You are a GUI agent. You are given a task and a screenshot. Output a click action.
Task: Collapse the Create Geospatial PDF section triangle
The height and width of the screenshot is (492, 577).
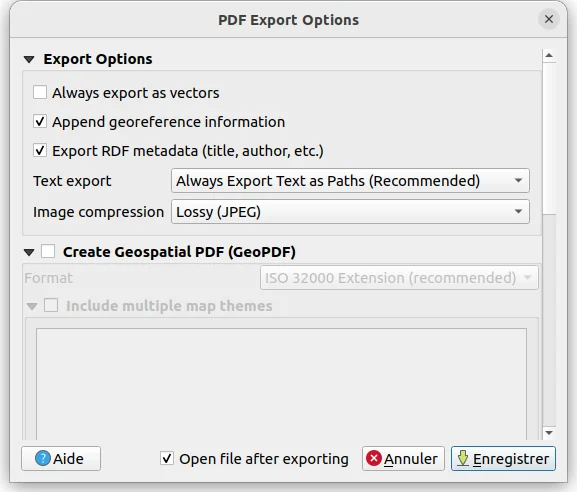tap(29, 252)
